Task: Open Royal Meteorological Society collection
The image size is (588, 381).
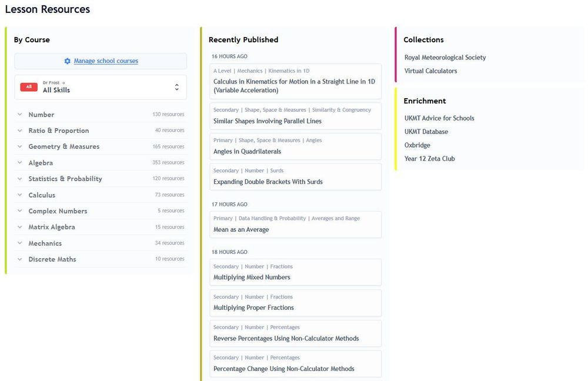Action: coord(445,58)
